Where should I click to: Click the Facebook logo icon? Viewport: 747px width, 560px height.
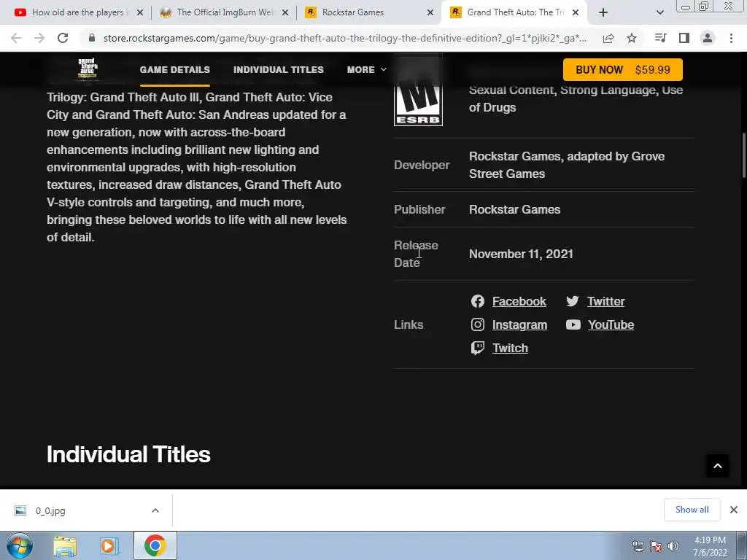coord(477,301)
